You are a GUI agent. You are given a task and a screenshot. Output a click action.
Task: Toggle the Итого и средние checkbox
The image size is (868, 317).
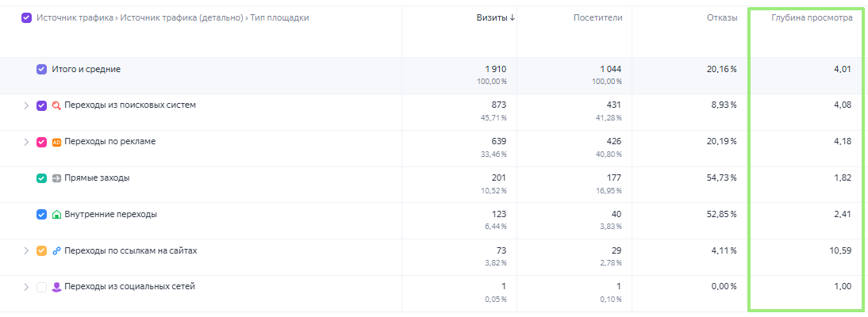coord(41,70)
